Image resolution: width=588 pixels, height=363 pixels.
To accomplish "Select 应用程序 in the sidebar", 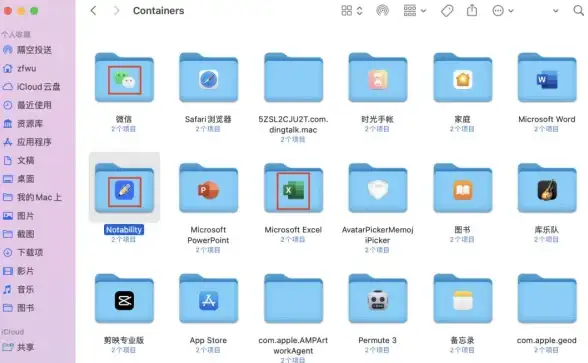I will [x=27, y=142].
